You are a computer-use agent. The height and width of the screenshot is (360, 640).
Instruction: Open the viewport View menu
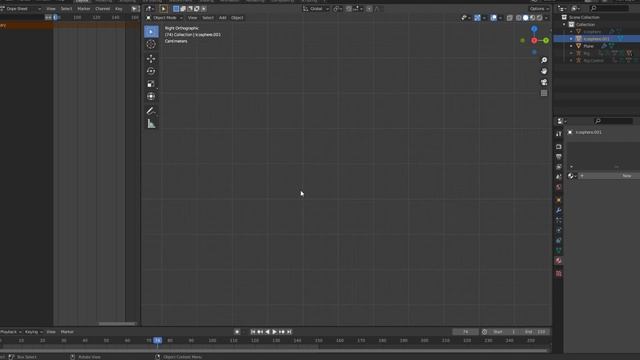(x=192, y=18)
